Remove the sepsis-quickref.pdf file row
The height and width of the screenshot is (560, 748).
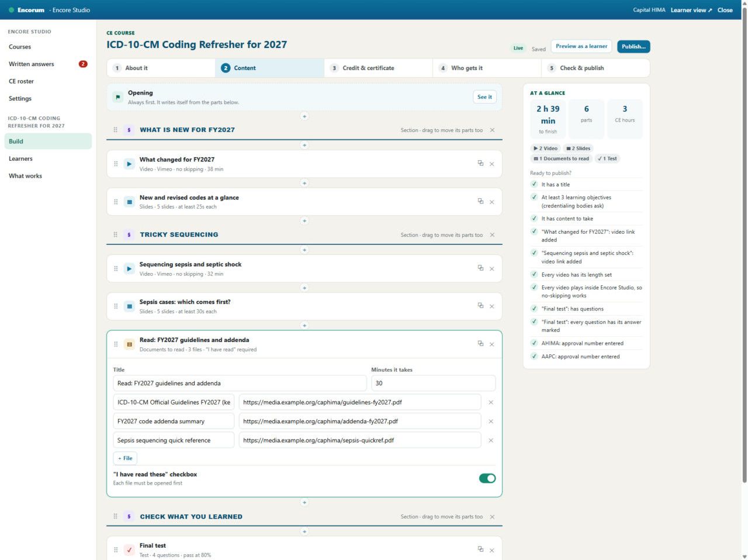tap(491, 440)
